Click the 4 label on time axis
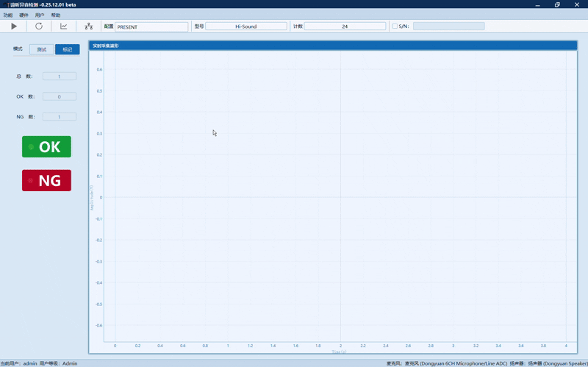Viewport: 588px width, 367px height. tap(566, 346)
